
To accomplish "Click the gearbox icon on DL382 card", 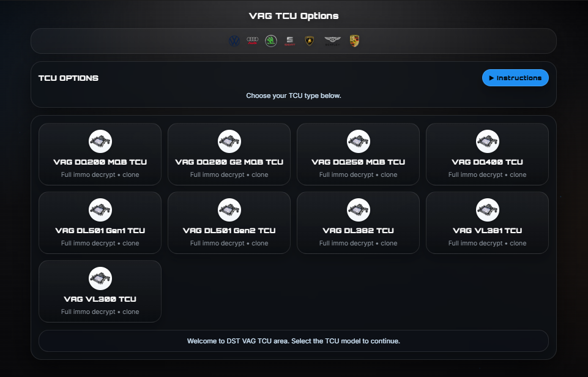I will pyautogui.click(x=357, y=209).
